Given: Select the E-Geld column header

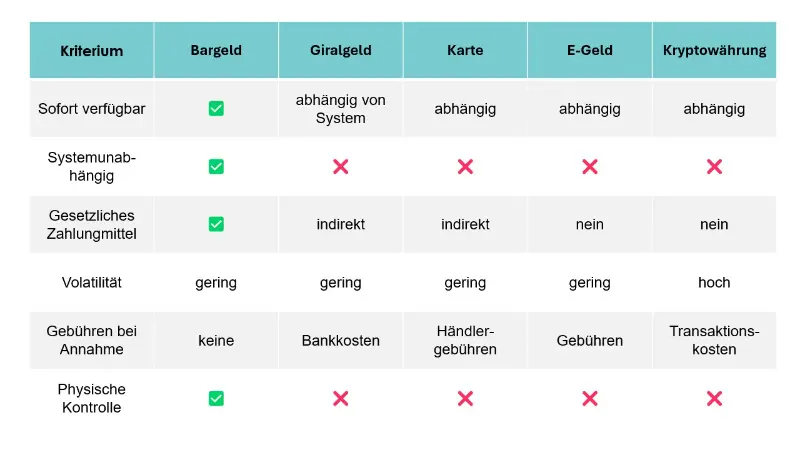Looking at the screenshot, I should tap(590, 50).
